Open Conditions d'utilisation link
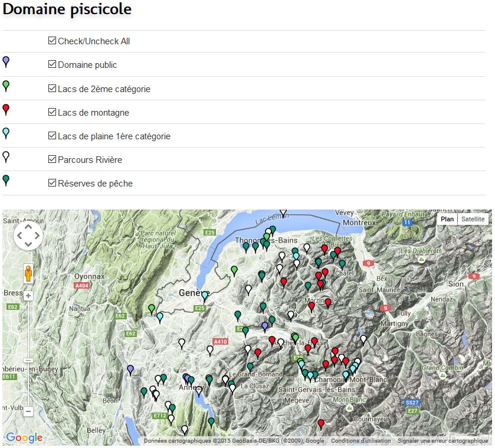 pyautogui.click(x=360, y=440)
